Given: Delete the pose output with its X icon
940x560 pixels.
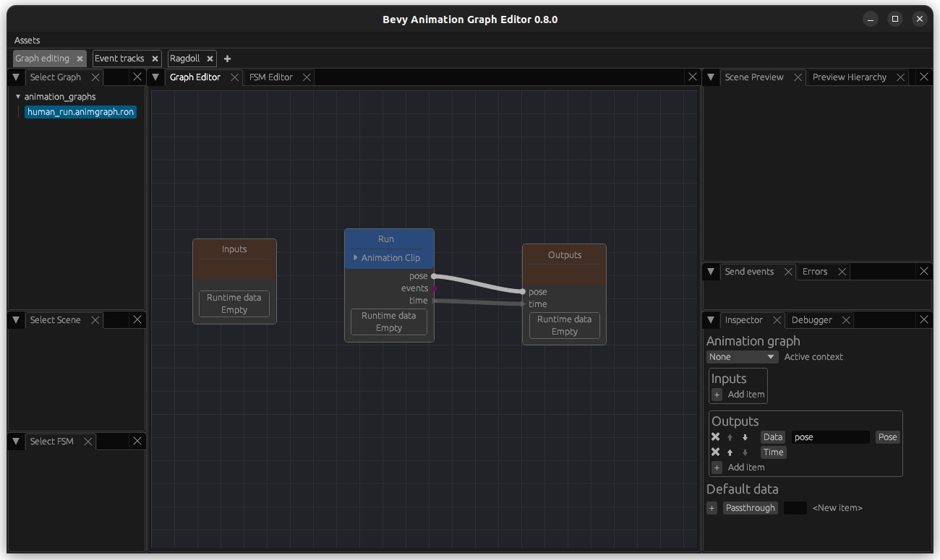Looking at the screenshot, I should pos(715,436).
